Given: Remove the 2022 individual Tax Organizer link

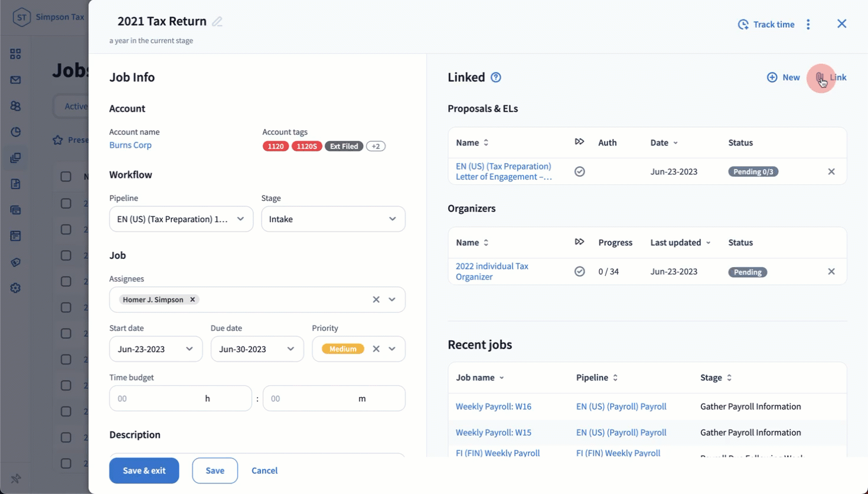Looking at the screenshot, I should (831, 271).
